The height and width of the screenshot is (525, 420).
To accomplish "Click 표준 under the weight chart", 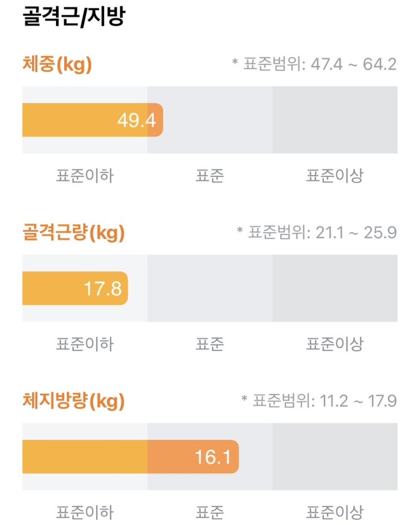I will point(210,176).
